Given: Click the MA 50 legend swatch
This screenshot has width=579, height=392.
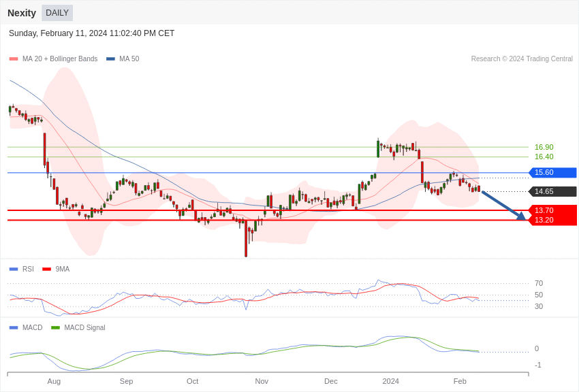Looking at the screenshot, I should tap(110, 59).
